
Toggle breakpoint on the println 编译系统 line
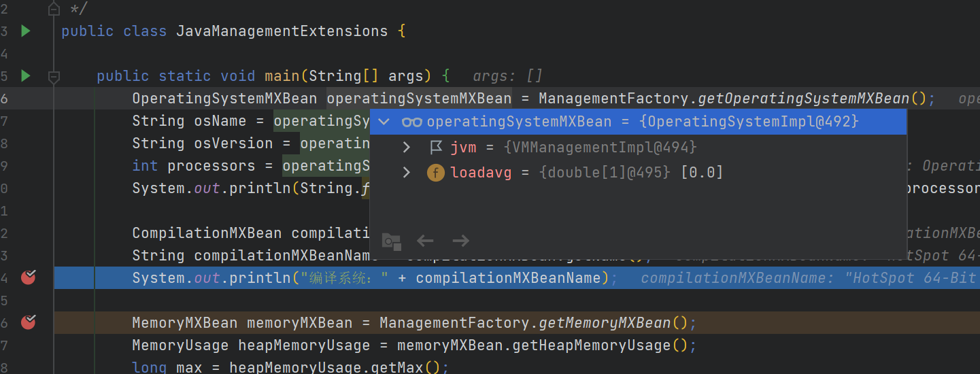coord(29,277)
